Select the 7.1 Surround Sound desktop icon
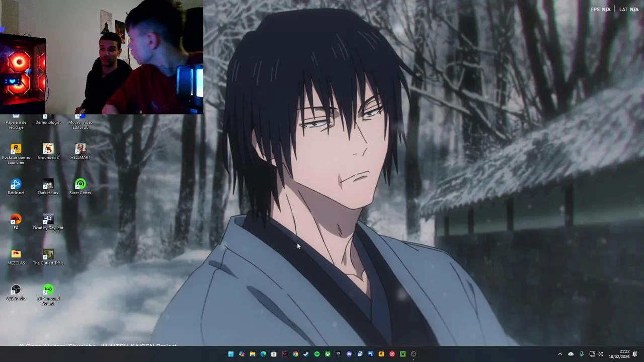 pyautogui.click(x=48, y=295)
